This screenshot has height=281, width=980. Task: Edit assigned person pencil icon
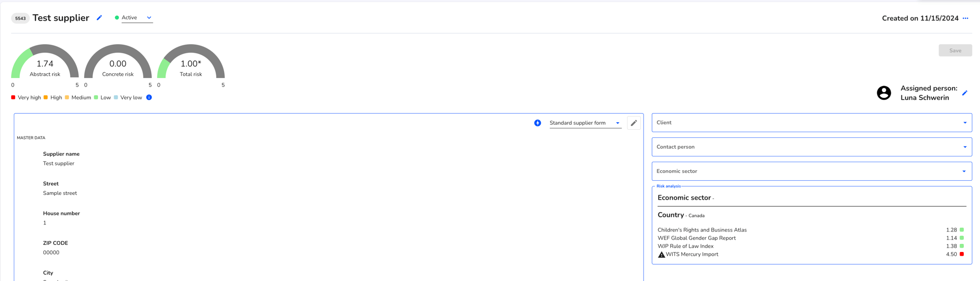(x=964, y=93)
